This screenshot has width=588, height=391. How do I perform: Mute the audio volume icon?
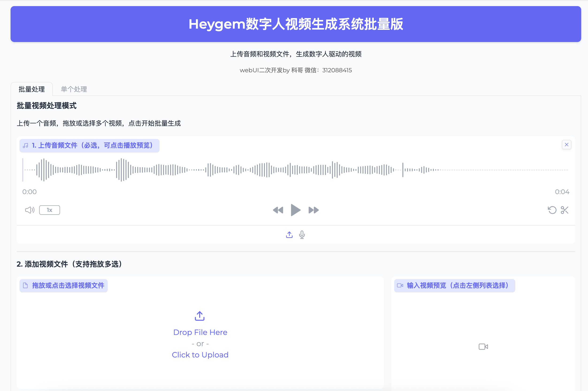point(30,210)
